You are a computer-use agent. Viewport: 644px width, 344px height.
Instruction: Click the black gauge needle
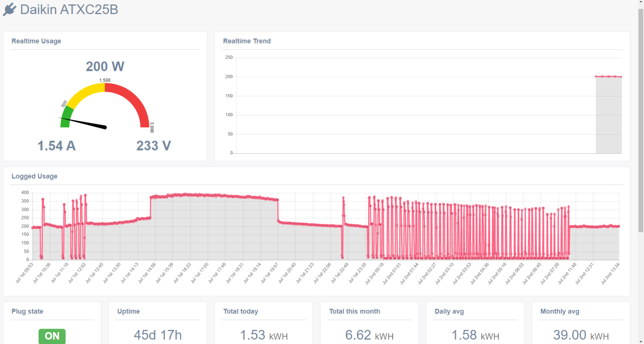point(83,122)
